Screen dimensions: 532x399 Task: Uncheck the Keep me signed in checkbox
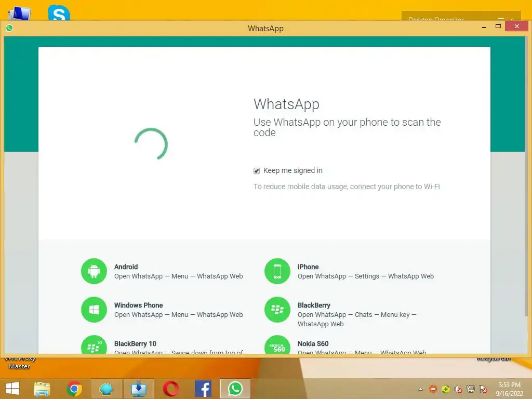(257, 170)
